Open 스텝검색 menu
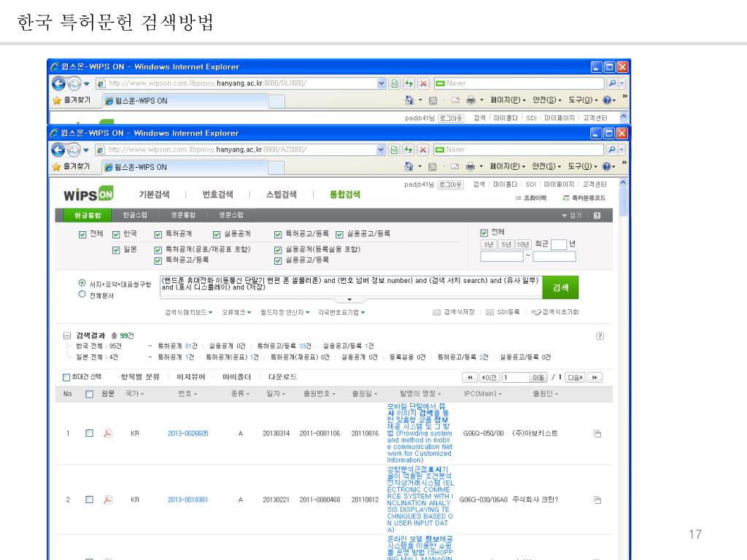This screenshot has width=747, height=560. [x=282, y=194]
